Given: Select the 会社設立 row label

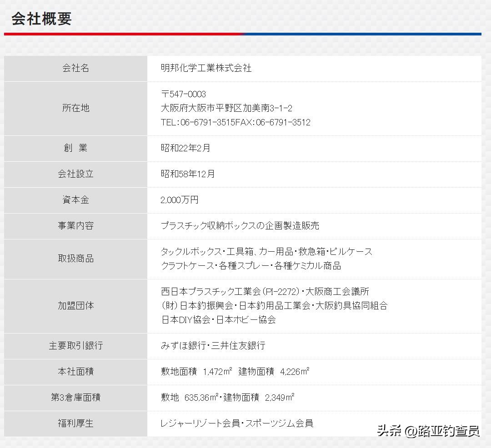Looking at the screenshot, I should coord(75,174).
